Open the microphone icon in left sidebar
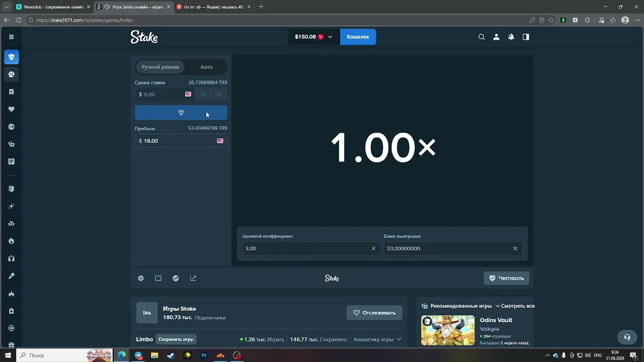The image size is (644, 362). [12, 276]
